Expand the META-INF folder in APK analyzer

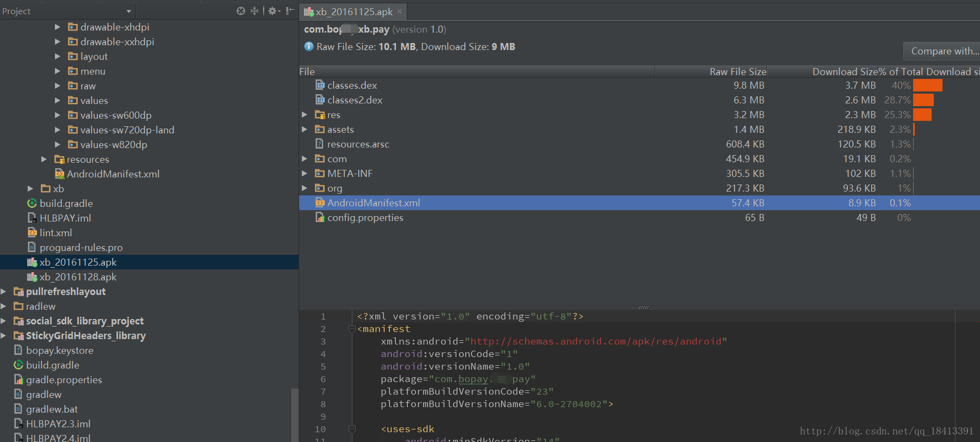[x=305, y=174]
